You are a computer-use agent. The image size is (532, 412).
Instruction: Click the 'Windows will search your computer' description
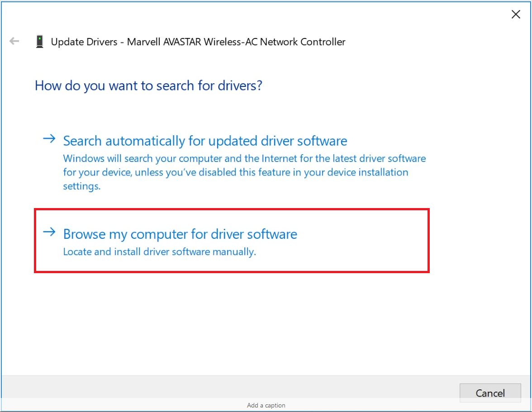click(244, 172)
